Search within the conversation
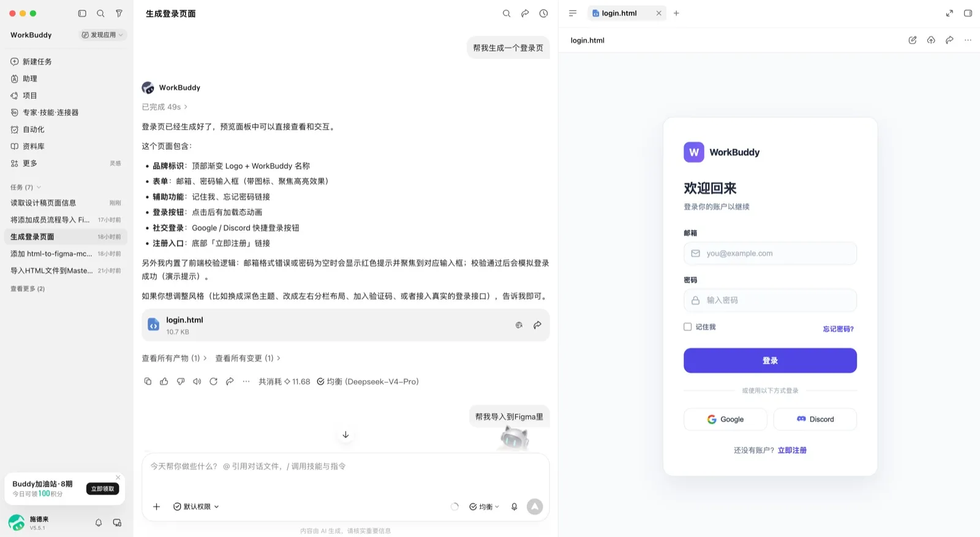This screenshot has height=537, width=980. 507,13
